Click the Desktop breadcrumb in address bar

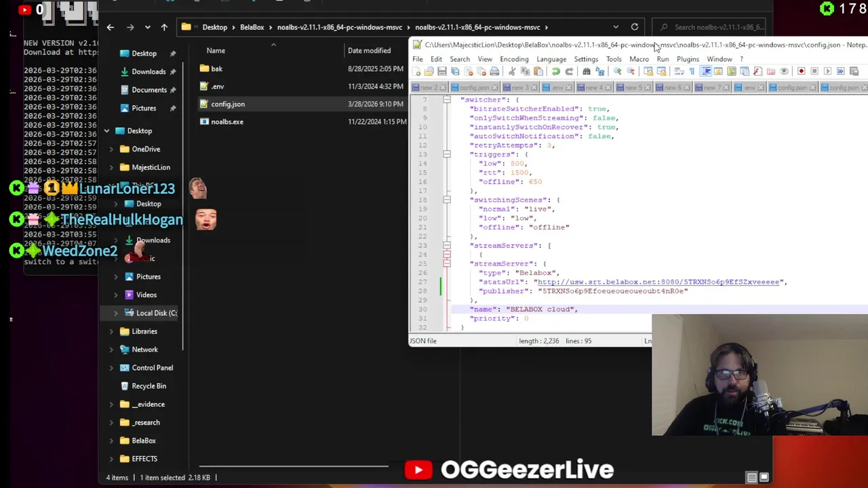tap(214, 27)
